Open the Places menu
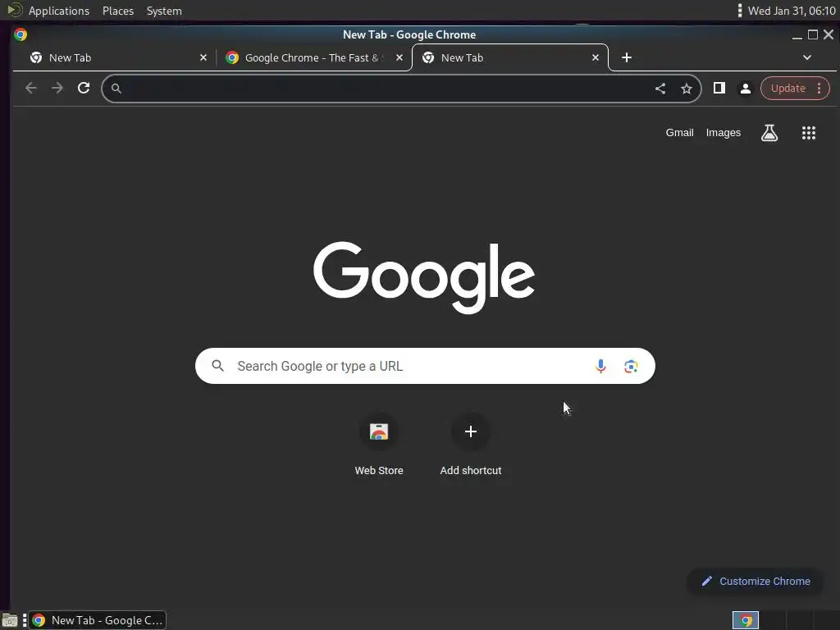This screenshot has height=630, width=840. click(118, 11)
